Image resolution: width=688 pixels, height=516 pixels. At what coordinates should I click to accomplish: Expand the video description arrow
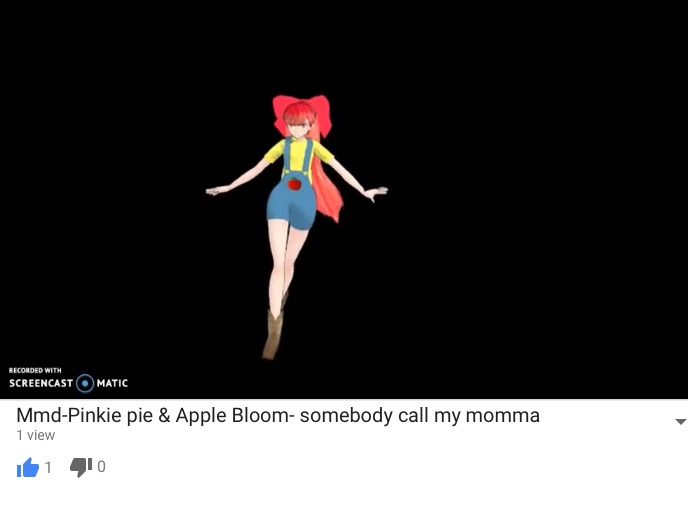(680, 422)
